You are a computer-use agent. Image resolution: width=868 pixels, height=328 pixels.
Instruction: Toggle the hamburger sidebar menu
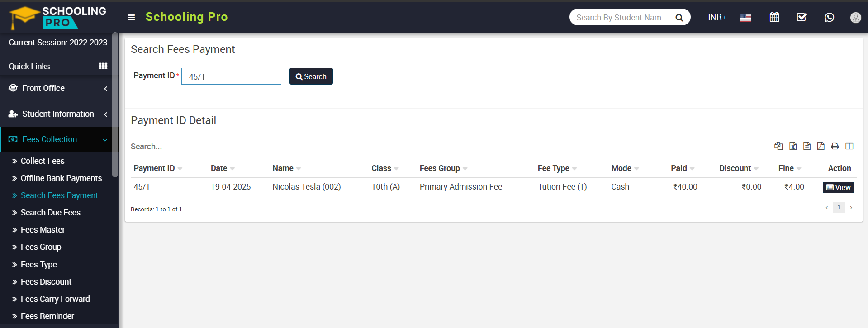click(131, 18)
